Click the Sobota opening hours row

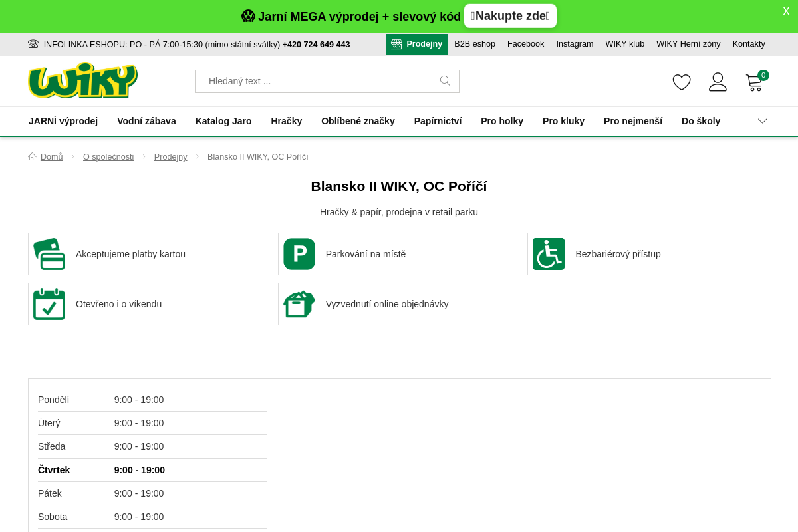[x=152, y=517]
